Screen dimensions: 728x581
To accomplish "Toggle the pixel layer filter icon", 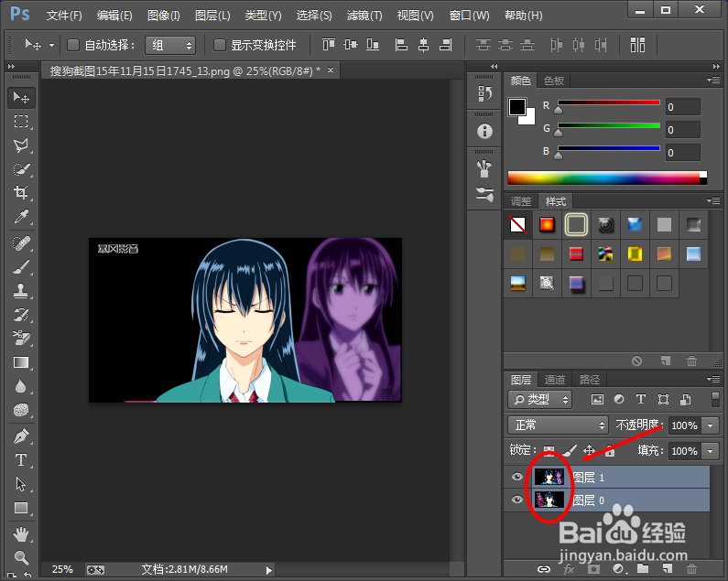I will tap(597, 400).
